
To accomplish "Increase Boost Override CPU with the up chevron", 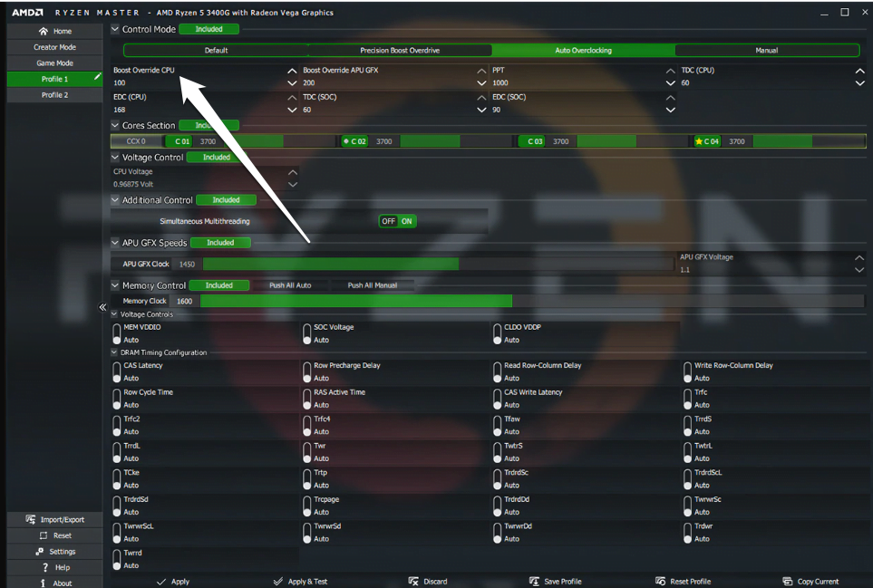I will [x=292, y=70].
